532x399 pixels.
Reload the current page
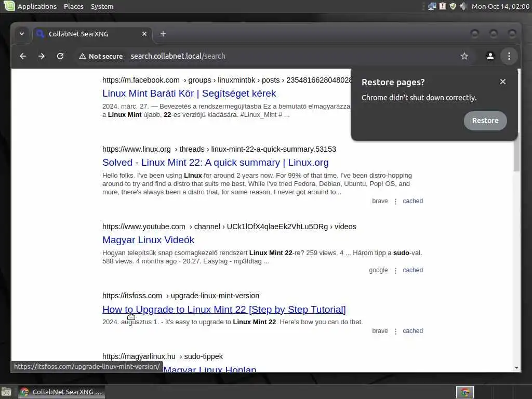point(60,56)
